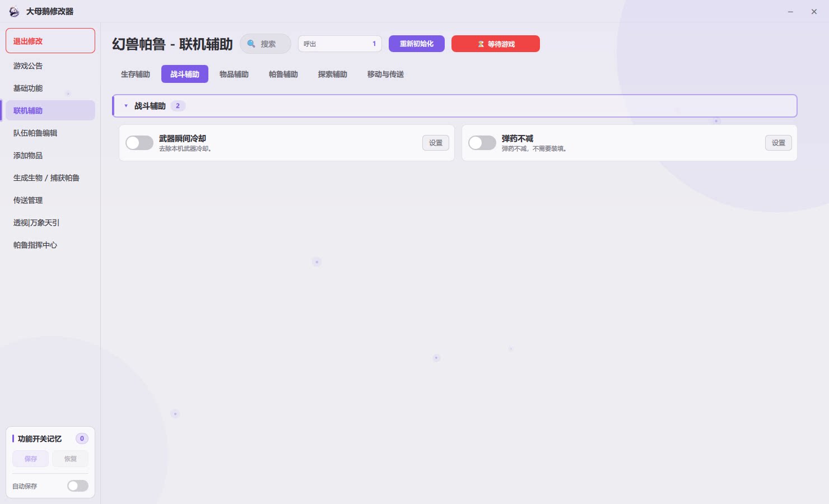Click the 大母鹅修改器 app logo icon

tap(14, 11)
